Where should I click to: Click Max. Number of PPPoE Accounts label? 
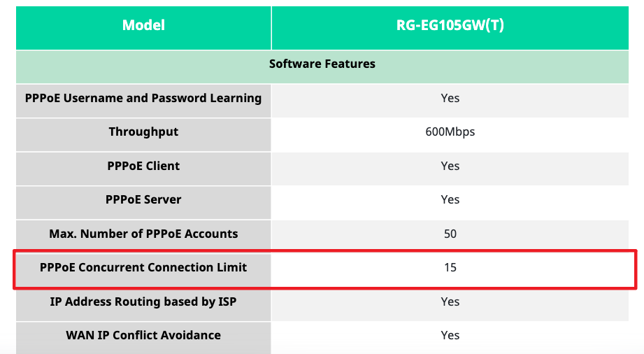pos(143,234)
